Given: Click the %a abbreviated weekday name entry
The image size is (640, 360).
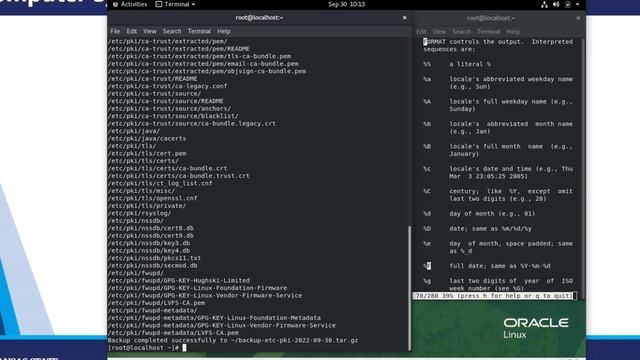Looking at the screenshot, I should (498, 83).
